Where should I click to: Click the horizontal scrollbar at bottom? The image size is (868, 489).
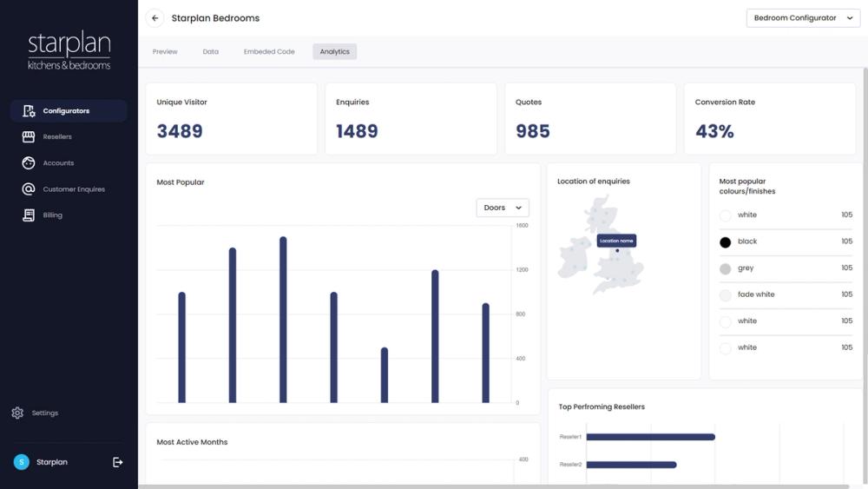coord(493,486)
